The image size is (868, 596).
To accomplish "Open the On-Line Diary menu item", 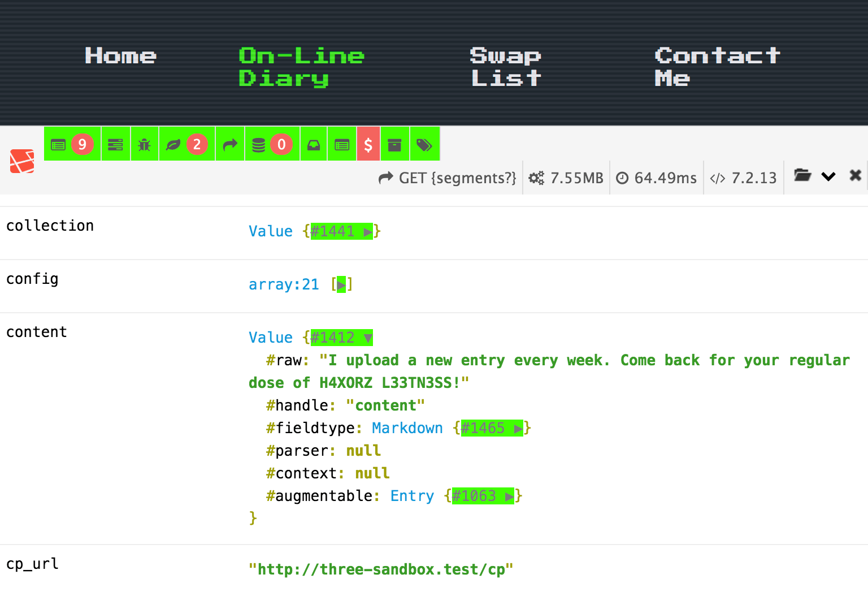I will click(x=301, y=66).
